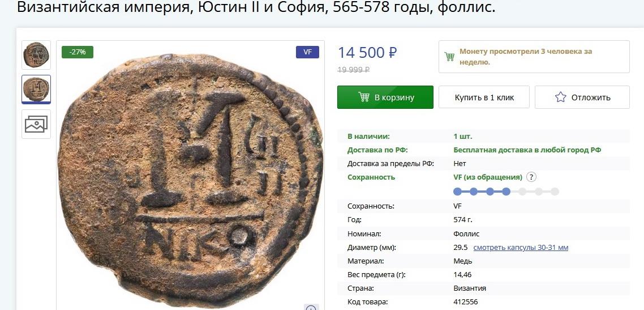Click the Бесплатная доставка в любой город РФ text
Image resolution: width=644 pixels, height=310 pixels.
tap(527, 150)
